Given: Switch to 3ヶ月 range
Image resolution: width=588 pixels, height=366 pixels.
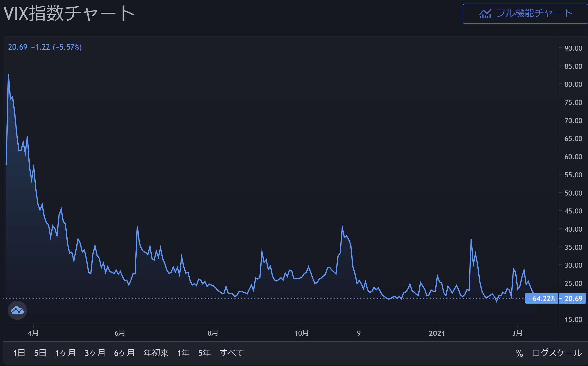Looking at the screenshot, I should point(95,353).
